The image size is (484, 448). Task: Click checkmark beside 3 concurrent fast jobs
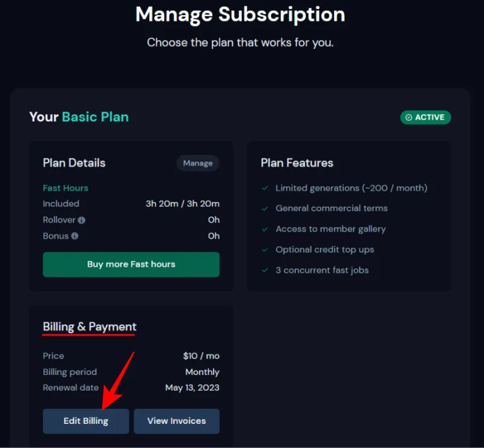pos(265,270)
